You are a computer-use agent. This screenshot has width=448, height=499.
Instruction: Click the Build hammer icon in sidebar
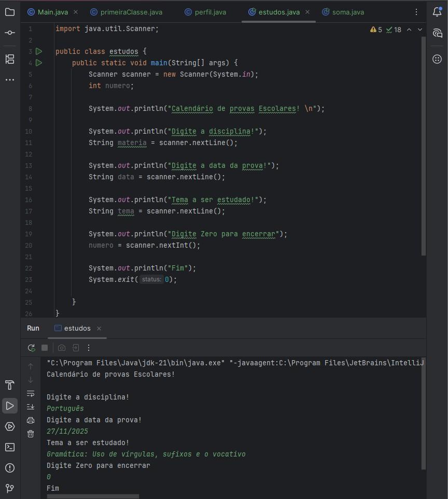pos(10,385)
